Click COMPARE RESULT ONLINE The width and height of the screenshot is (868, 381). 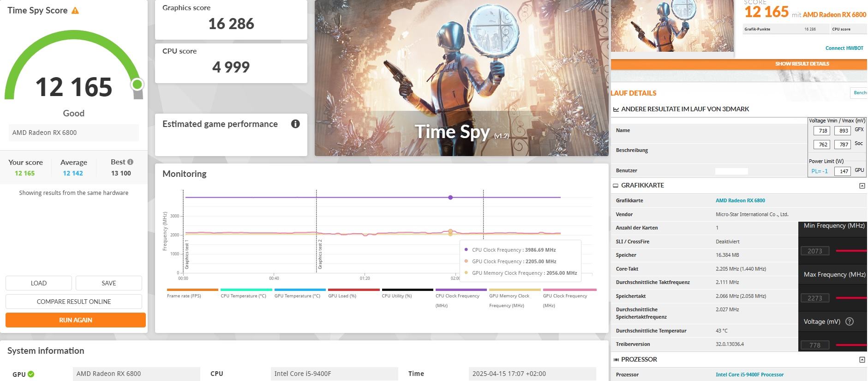coord(74,302)
